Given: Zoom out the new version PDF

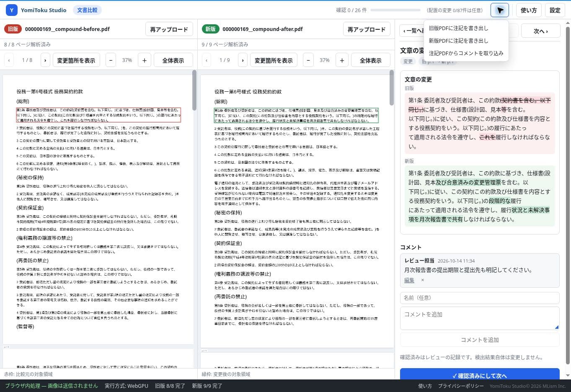Looking at the screenshot, I should [308, 60].
